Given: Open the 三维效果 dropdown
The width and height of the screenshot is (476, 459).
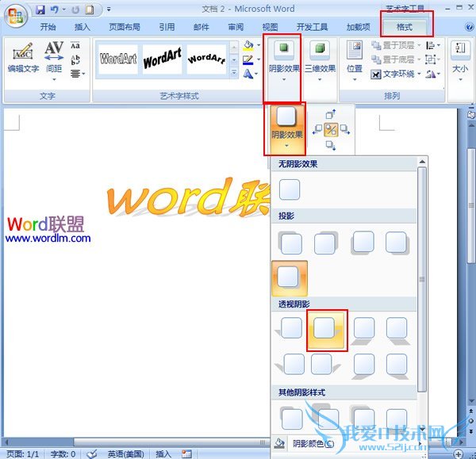Looking at the screenshot, I should (x=320, y=61).
